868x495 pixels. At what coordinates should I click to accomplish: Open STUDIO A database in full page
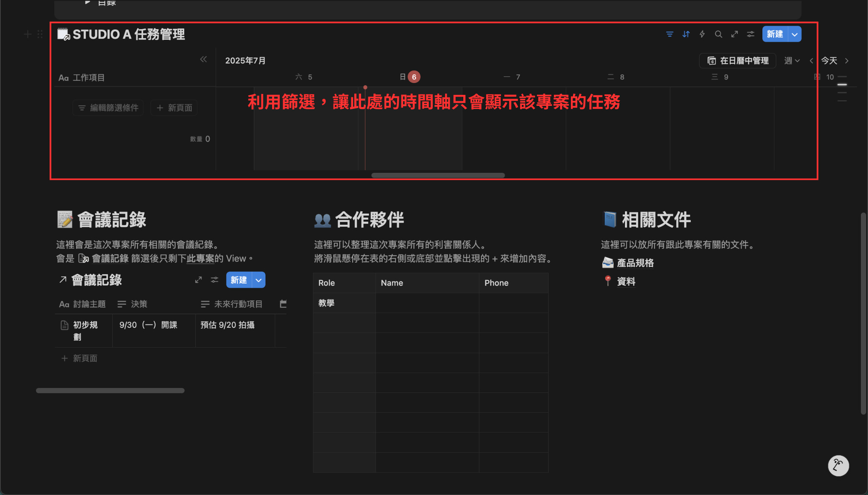point(734,34)
